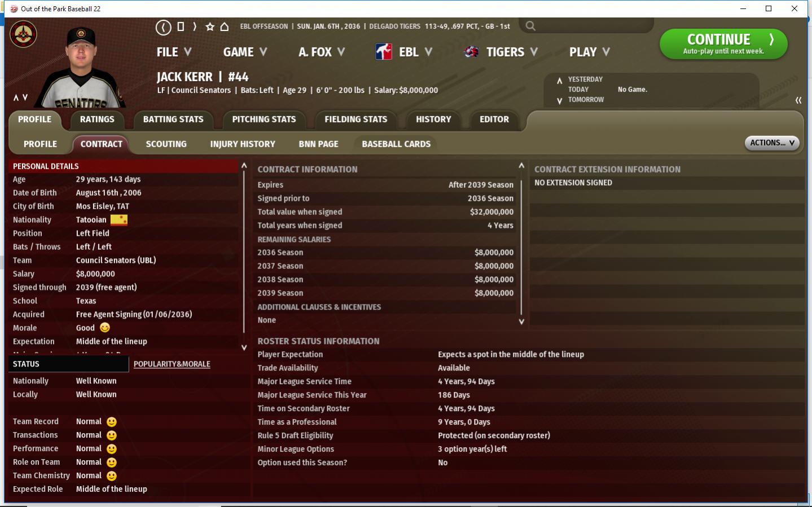Switch to the SCOUTING sub-tab
Image resolution: width=812 pixels, height=507 pixels.
click(166, 144)
